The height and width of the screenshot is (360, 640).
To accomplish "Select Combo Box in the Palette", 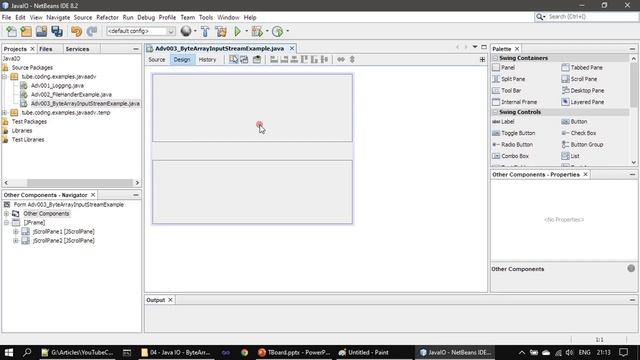I will tap(510, 156).
